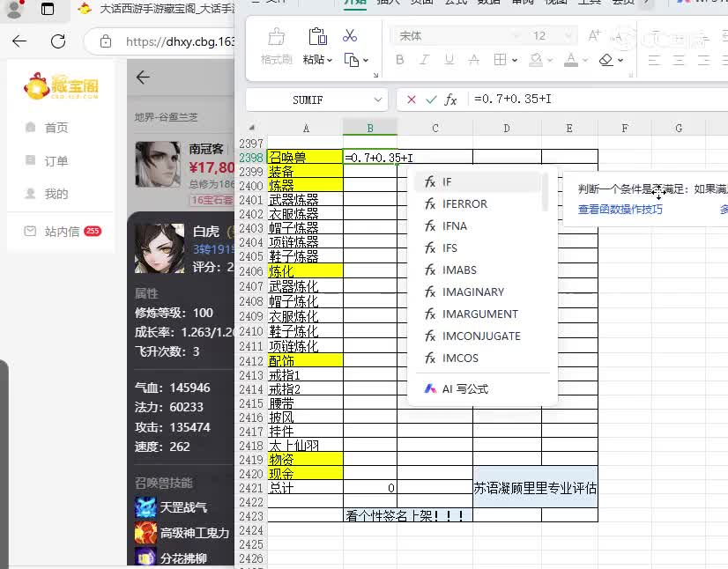728x569 pixels.
Task: Click the Paste clipboard icon
Action: click(x=317, y=37)
